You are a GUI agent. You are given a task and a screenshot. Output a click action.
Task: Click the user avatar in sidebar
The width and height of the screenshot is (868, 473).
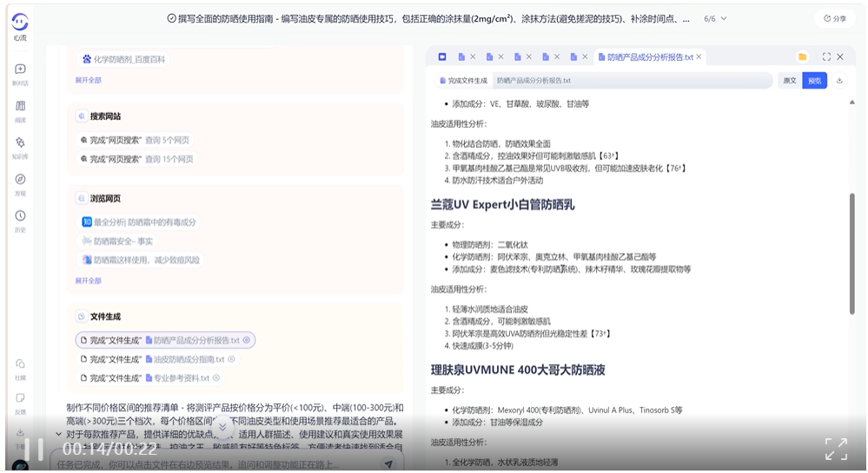[x=20, y=466]
